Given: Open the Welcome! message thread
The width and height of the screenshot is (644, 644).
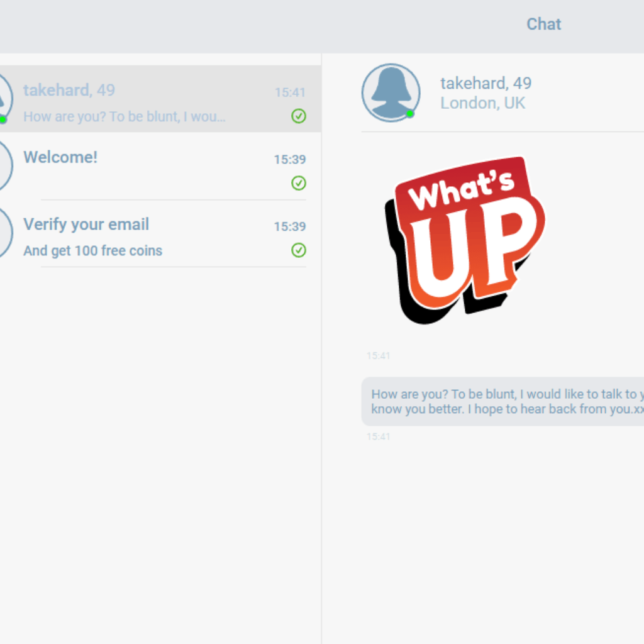Looking at the screenshot, I should [x=160, y=166].
